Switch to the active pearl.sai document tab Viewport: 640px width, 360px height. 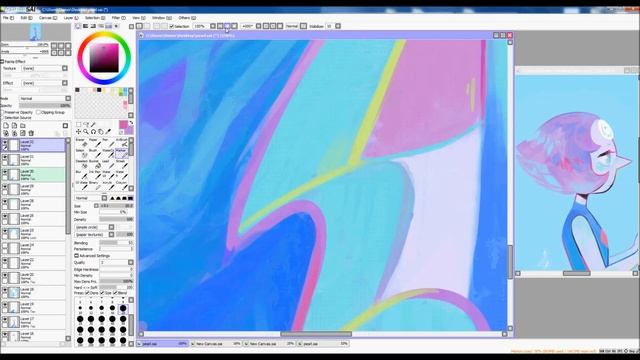pyautogui.click(x=162, y=344)
